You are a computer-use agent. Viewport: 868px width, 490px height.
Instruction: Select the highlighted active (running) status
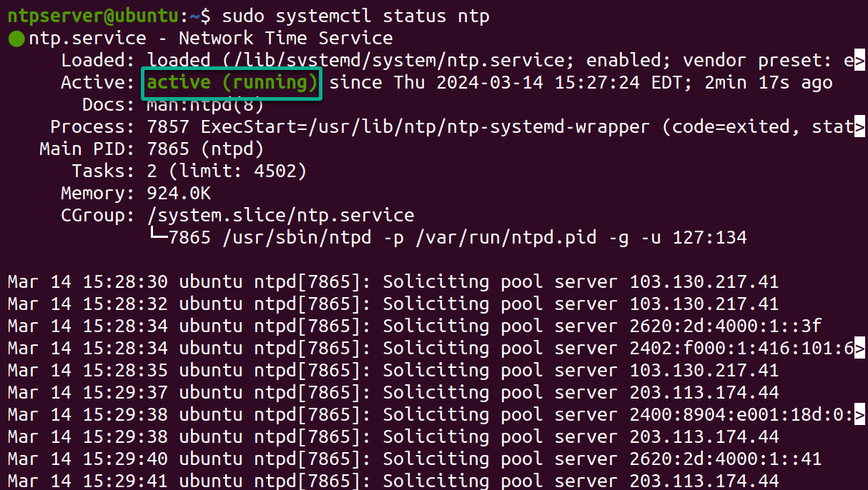[x=230, y=82]
